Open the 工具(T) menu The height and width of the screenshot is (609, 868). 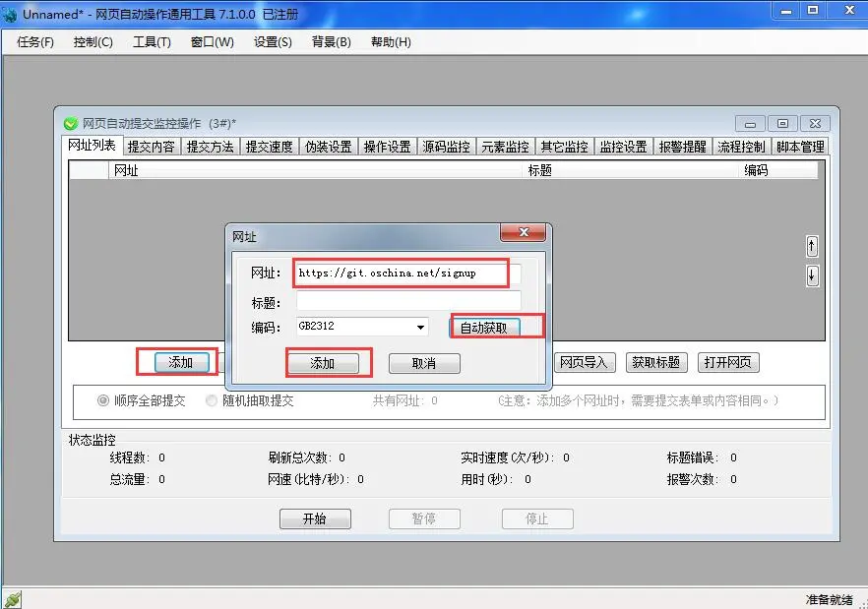click(152, 42)
